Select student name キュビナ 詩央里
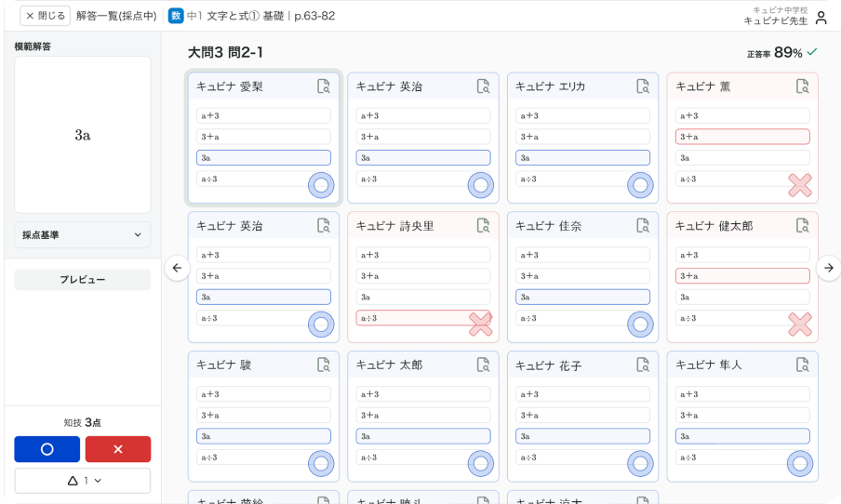841x504 pixels. [394, 226]
